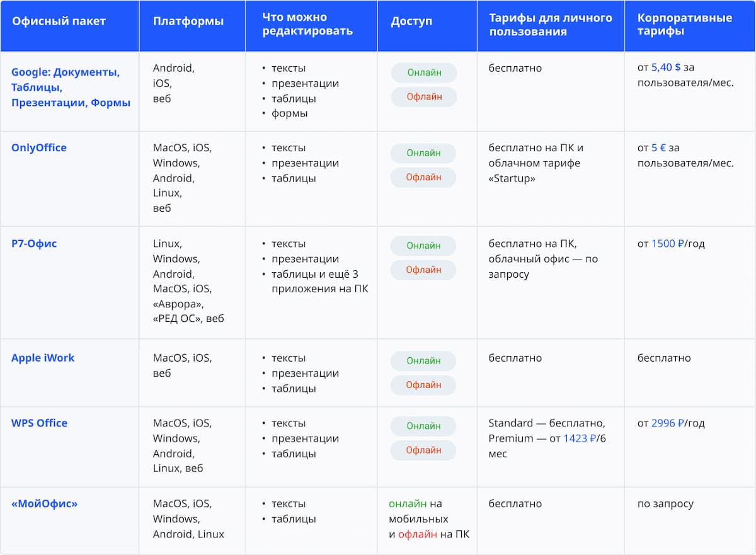Select the Онлайн badge in the Р7-Офис row
The width and height of the screenshot is (756, 555).
423,246
